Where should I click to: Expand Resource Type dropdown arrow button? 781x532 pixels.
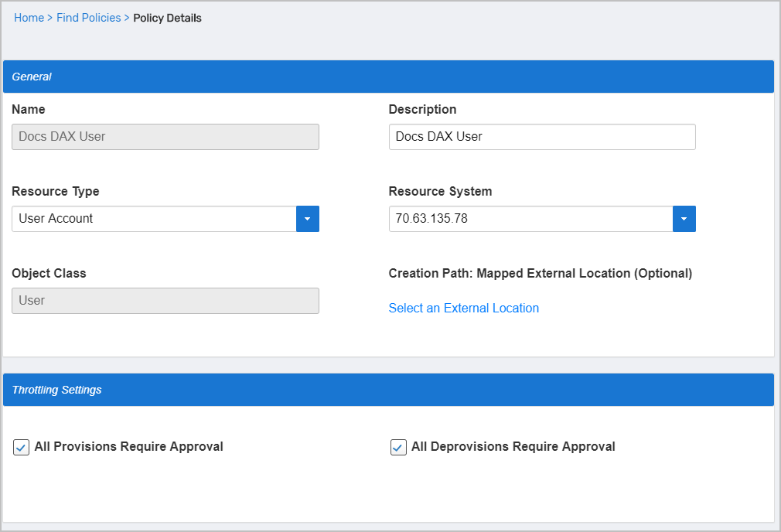click(x=307, y=219)
